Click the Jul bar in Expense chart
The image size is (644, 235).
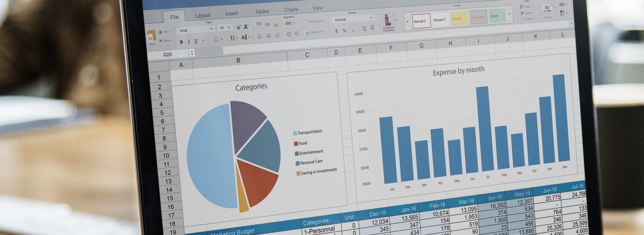[x=485, y=128]
